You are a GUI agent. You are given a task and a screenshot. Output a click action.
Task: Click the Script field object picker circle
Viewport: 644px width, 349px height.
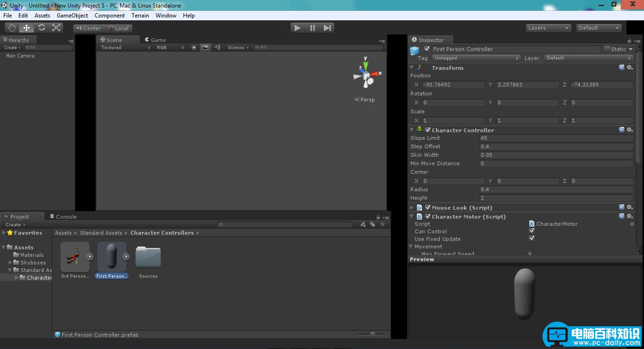click(x=632, y=224)
